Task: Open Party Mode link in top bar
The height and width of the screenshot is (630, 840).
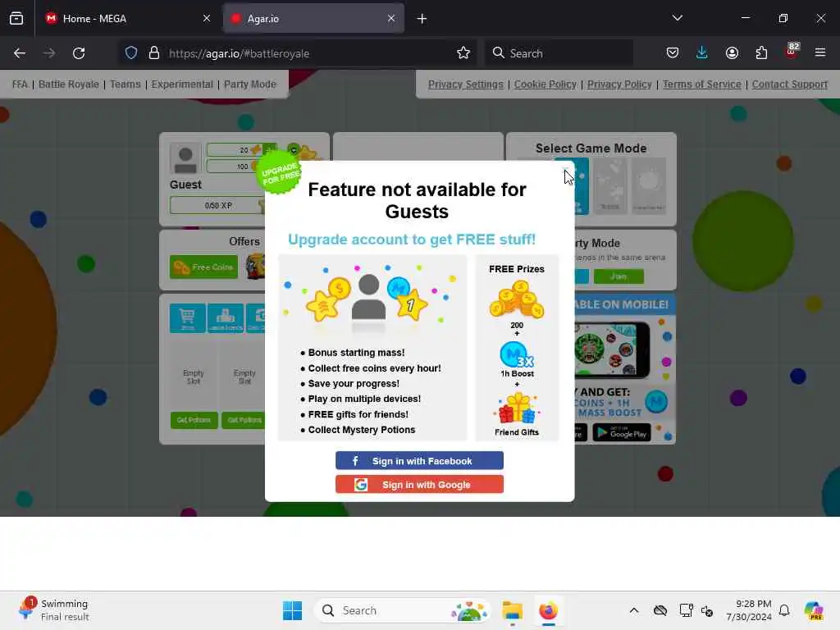Action: tap(249, 84)
